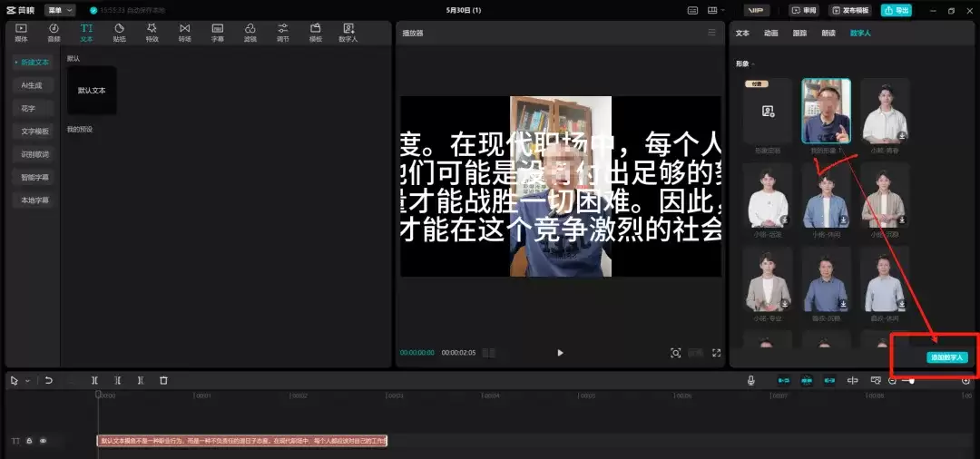Switch to the 动画 tab

[771, 33]
